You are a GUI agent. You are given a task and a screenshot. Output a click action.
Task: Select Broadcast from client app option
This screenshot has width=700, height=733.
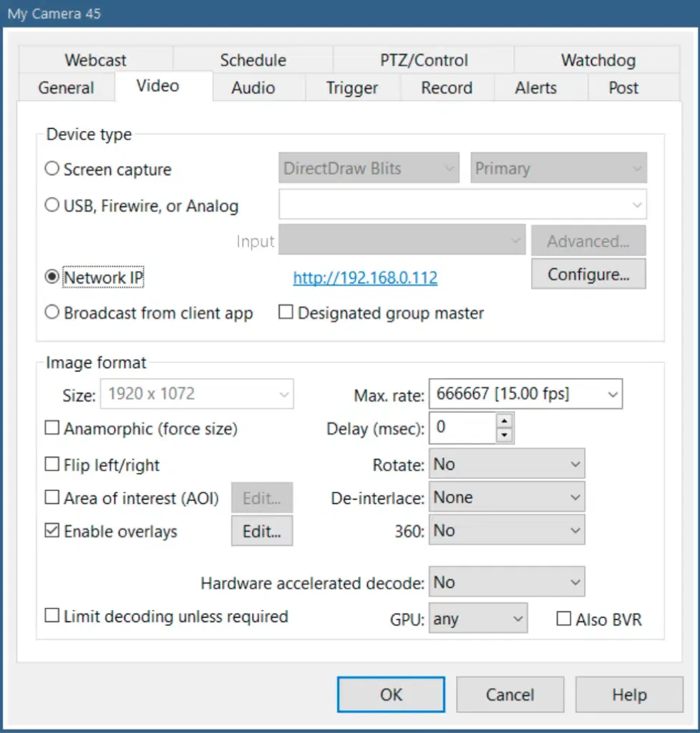point(52,314)
